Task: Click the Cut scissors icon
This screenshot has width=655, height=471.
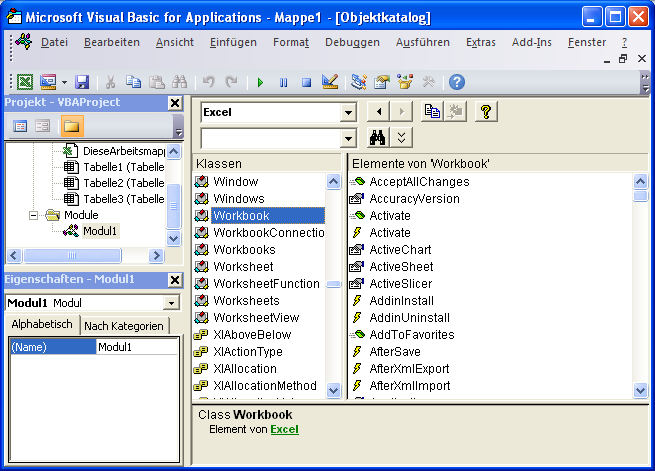Action: click(x=110, y=82)
